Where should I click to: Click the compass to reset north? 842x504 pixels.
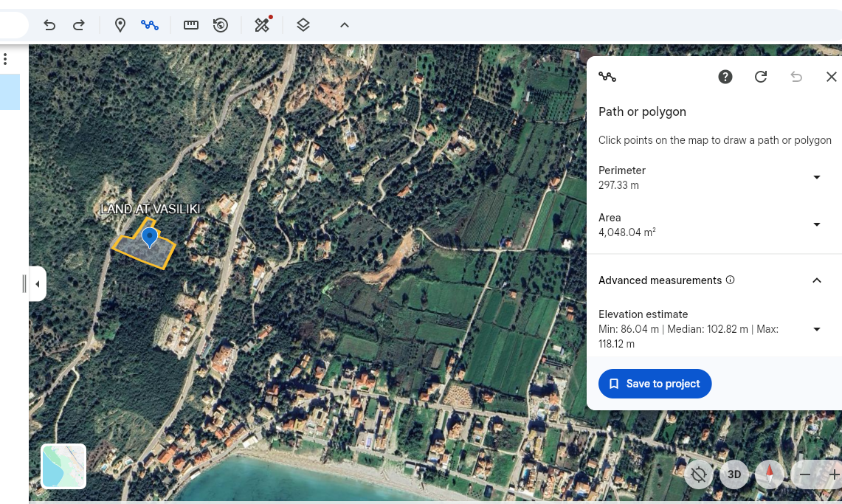(x=770, y=474)
